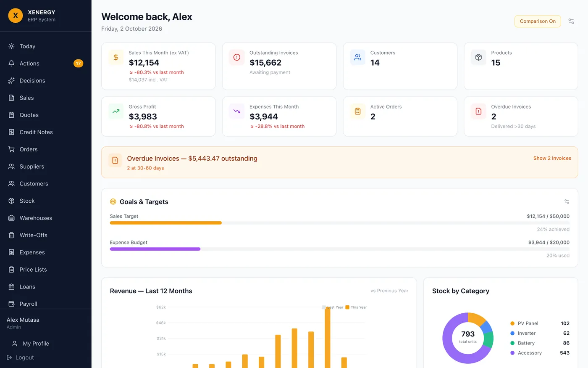Go to Suppliers page
Screen dimensions: 588x368
tap(46, 167)
